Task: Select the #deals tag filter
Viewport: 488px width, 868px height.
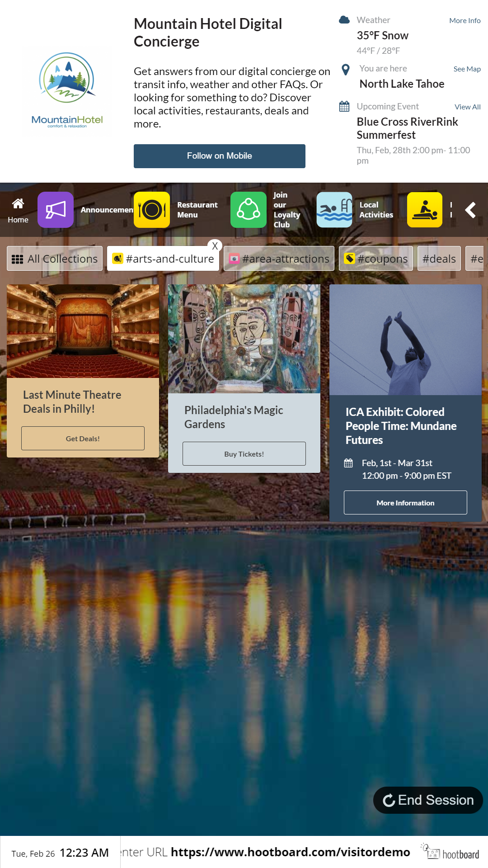Action: pos(439,259)
